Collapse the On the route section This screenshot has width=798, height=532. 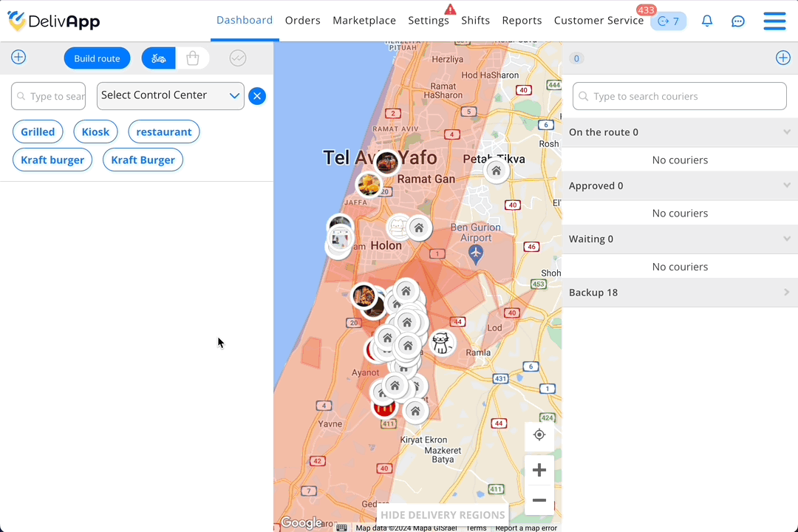(680, 132)
